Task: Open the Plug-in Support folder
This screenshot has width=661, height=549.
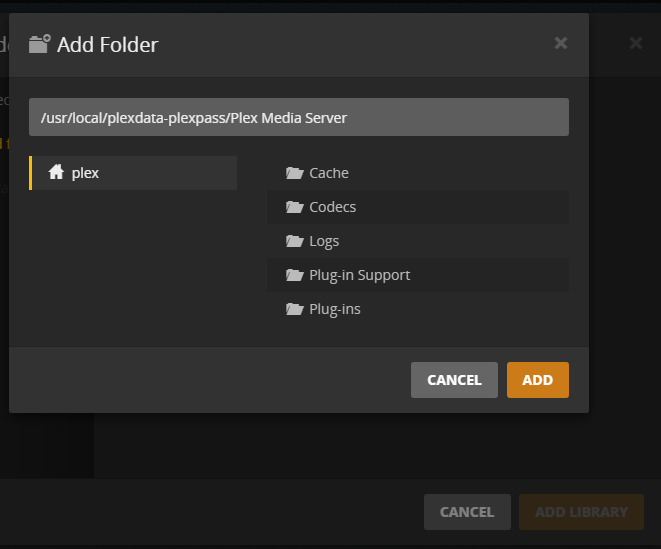Action: (x=418, y=275)
